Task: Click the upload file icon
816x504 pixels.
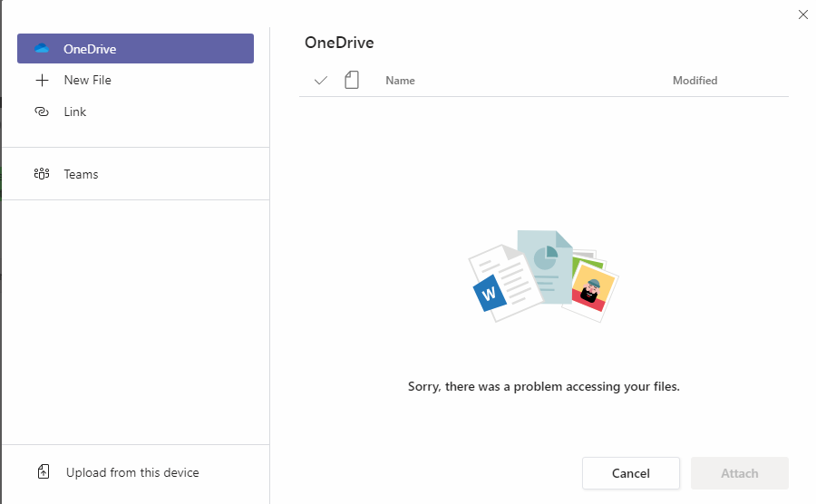Action: 44,471
